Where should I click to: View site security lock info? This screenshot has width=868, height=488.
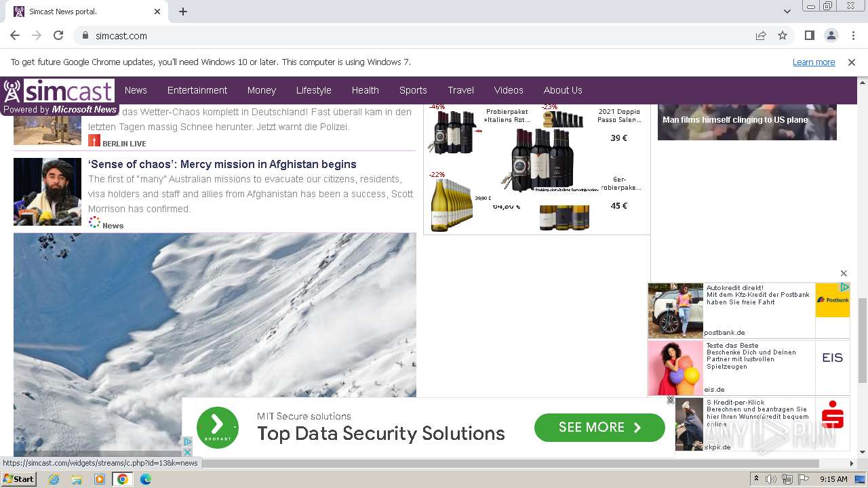click(85, 36)
